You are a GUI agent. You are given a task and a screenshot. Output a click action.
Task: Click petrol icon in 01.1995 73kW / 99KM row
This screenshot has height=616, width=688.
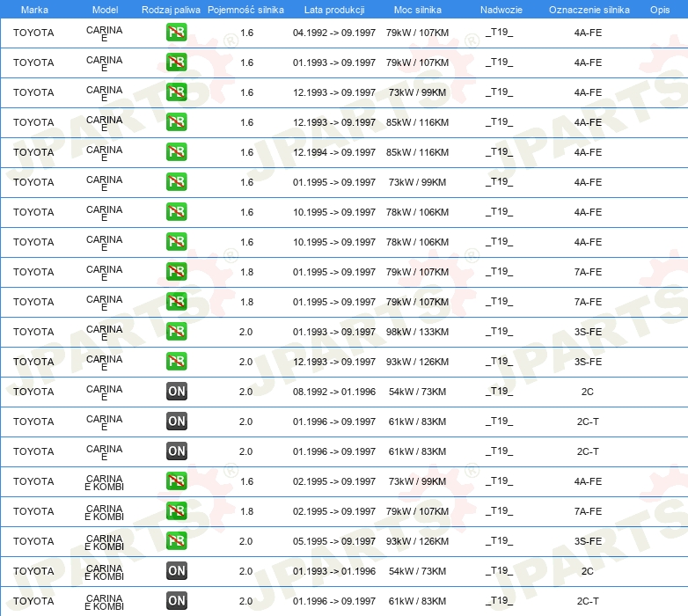point(176,181)
